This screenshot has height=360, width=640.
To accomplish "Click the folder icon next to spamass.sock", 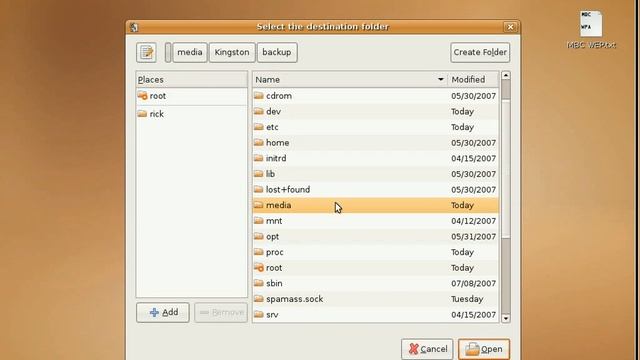I will click(259, 299).
